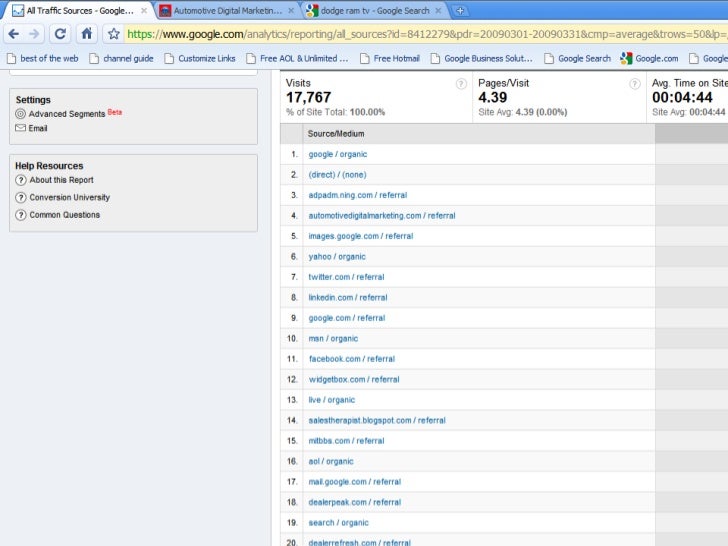Select the Avg. Time on Site scorecard
Image resolution: width=728 pixels, height=546 pixels.
(x=688, y=98)
